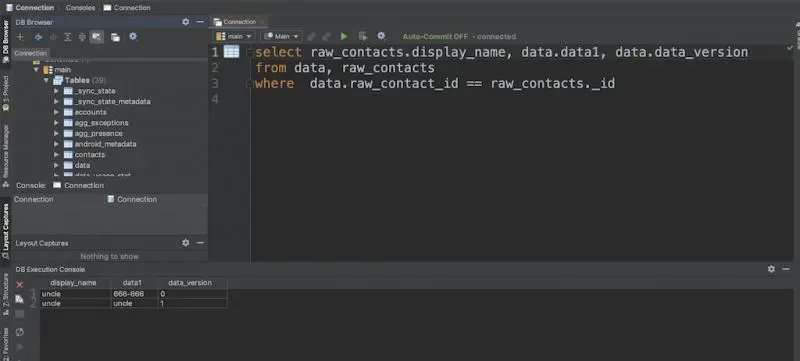Image resolution: width=800 pixels, height=361 pixels.
Task: Minimize the Layout Captures panel
Action: [200, 243]
